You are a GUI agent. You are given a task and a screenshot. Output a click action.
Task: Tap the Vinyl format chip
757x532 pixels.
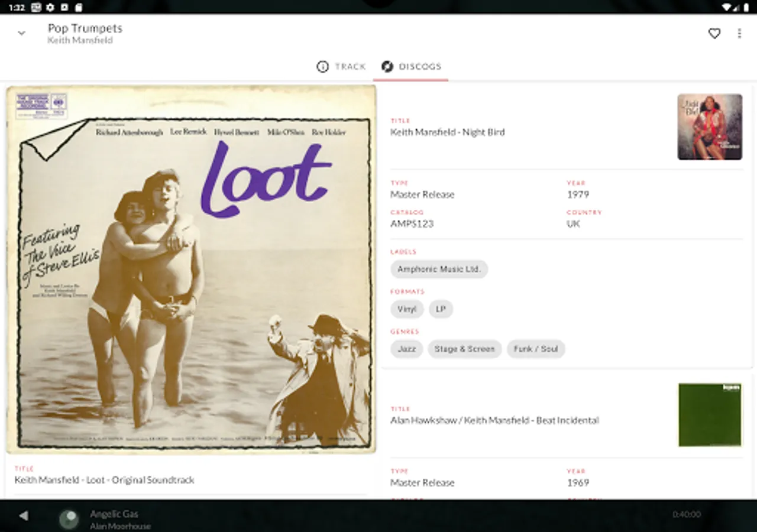[407, 309]
